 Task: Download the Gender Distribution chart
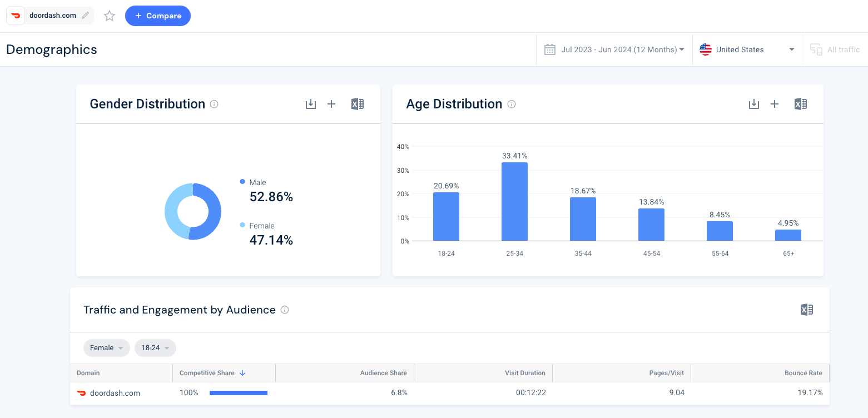pos(311,104)
